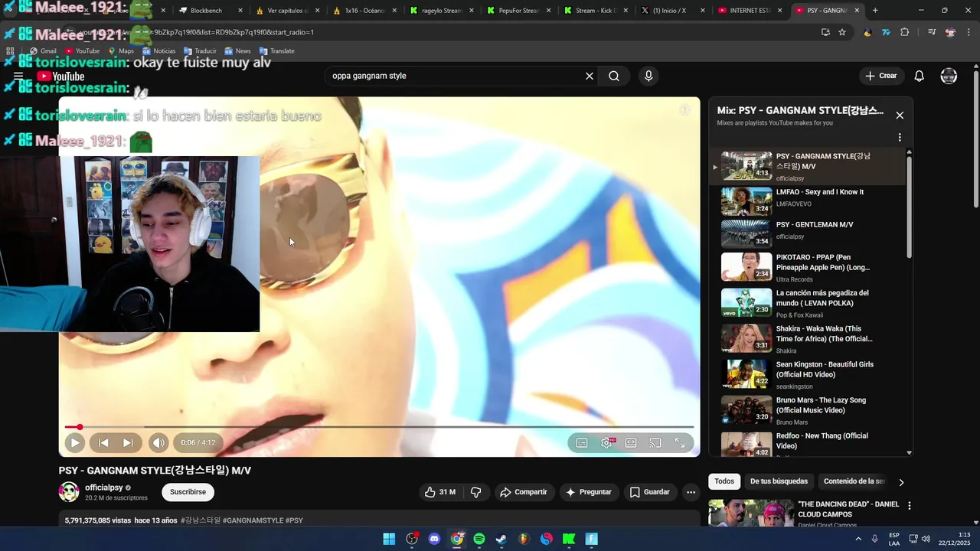Select PSY - GANGNAM STYLE playlist item
The height and width of the screenshot is (551, 980).
point(808,166)
